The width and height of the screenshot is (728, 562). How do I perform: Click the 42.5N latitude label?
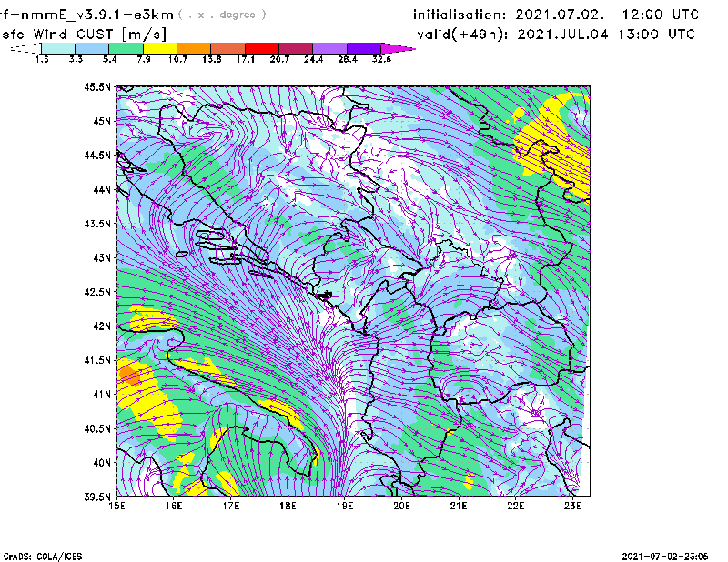click(97, 292)
